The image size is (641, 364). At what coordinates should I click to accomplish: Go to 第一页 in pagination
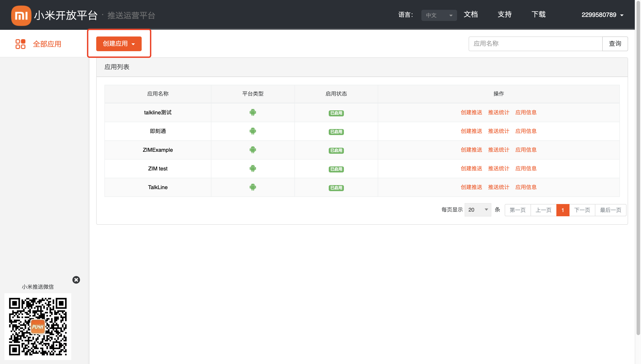point(517,210)
